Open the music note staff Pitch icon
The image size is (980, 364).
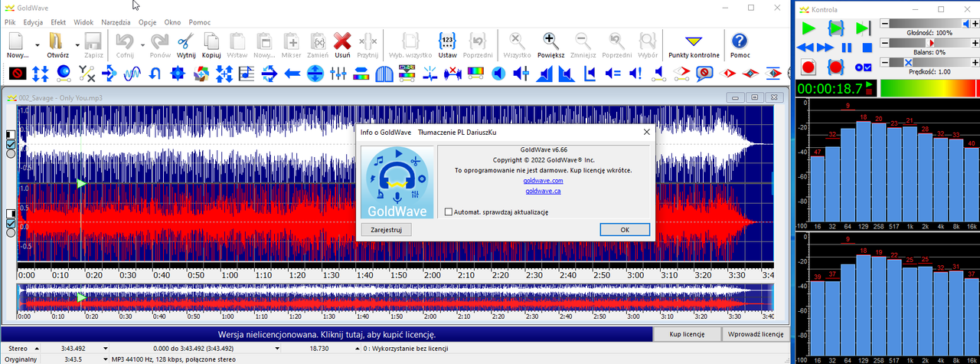pyautogui.click(x=246, y=74)
